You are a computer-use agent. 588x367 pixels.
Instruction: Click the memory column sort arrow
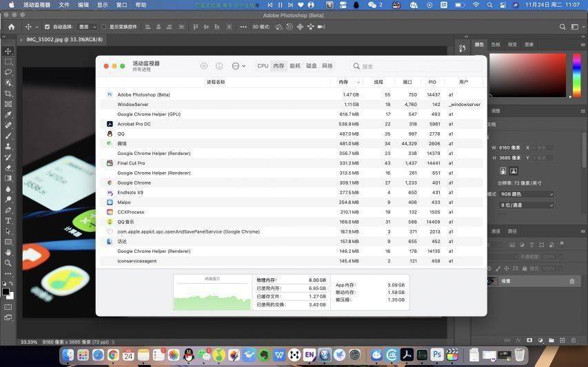coord(358,82)
